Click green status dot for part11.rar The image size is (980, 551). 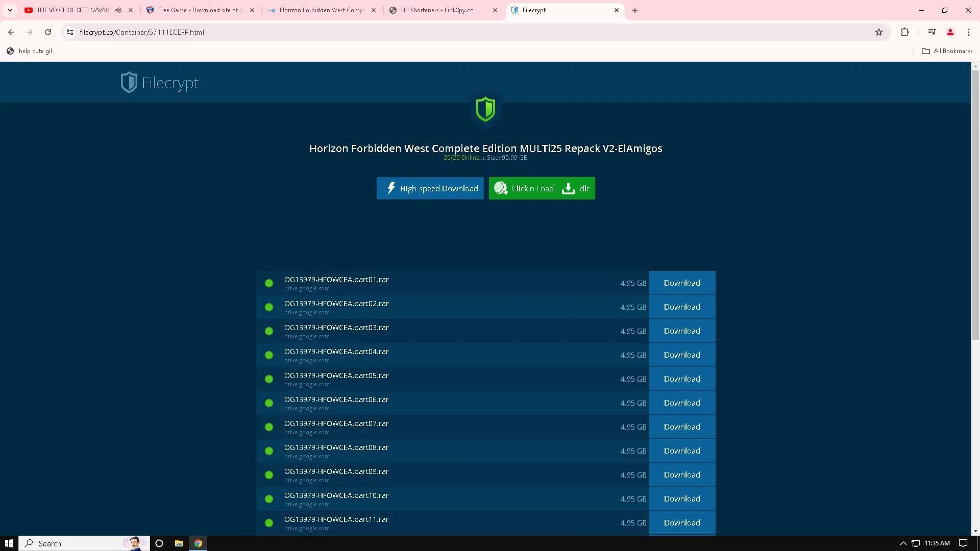[269, 523]
